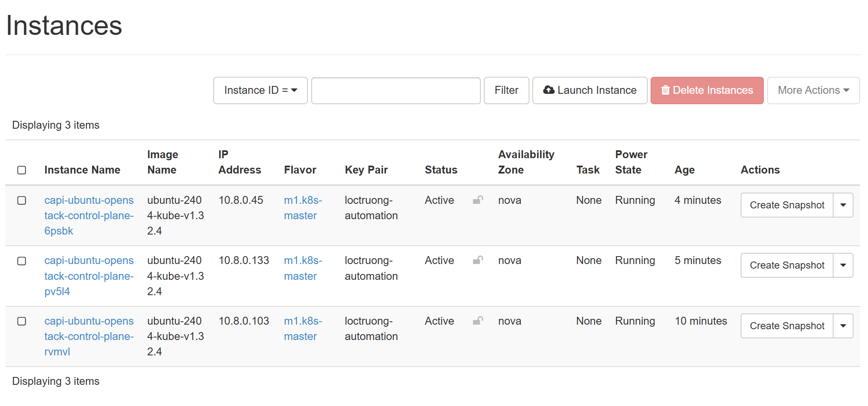Viewport: 868px width, 406px height.
Task: Click the unlocked padlock icon for 10.8.0.103 instance
Action: [x=478, y=321]
